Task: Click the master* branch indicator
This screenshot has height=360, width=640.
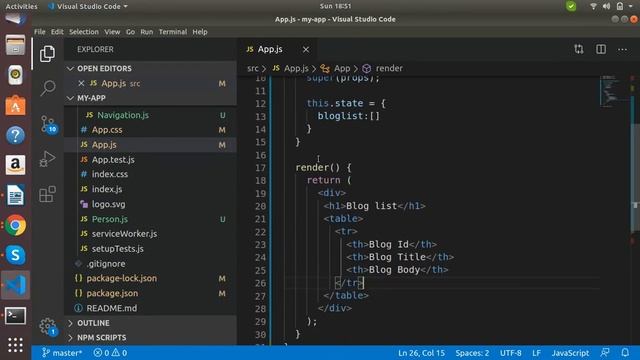Action: pos(62,353)
